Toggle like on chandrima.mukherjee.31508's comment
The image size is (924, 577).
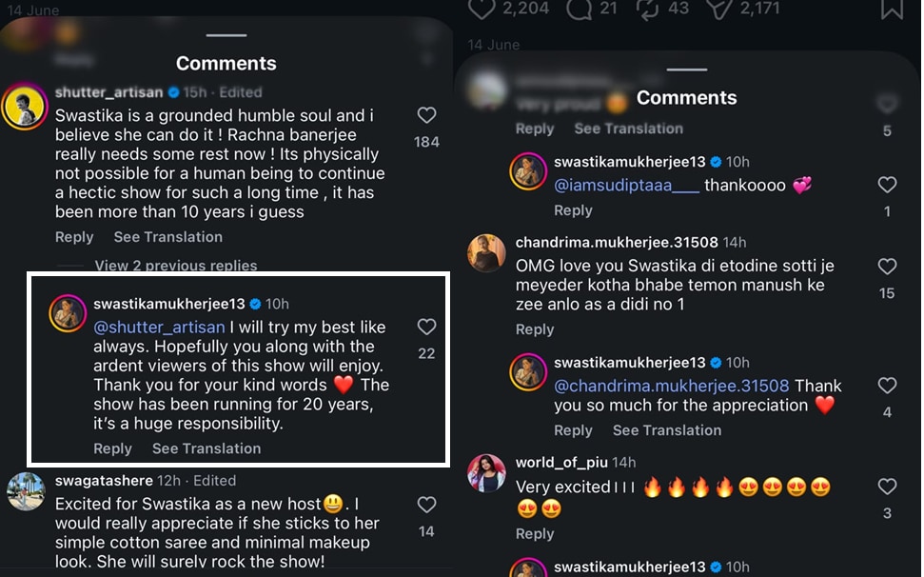tap(887, 267)
